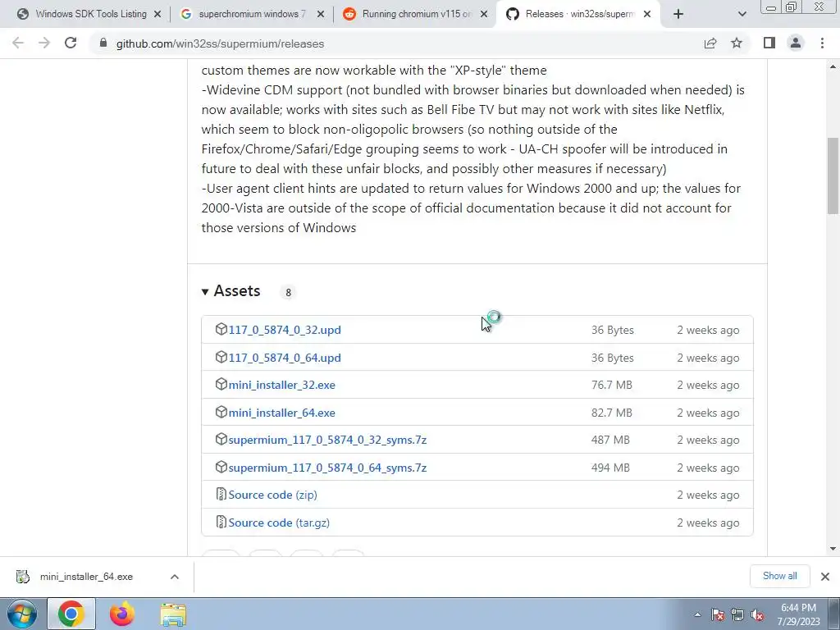Switch to superchromium windows 7 tab
The width and height of the screenshot is (840, 630).
pos(252,15)
